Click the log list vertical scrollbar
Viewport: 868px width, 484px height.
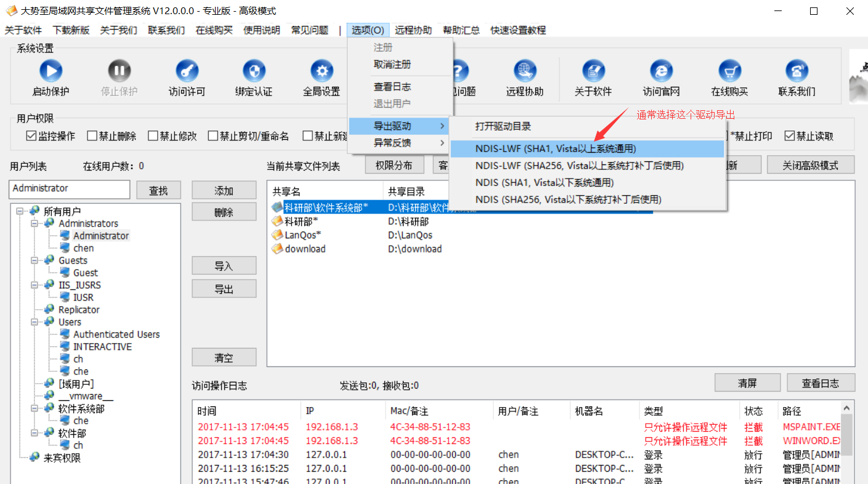tap(848, 442)
